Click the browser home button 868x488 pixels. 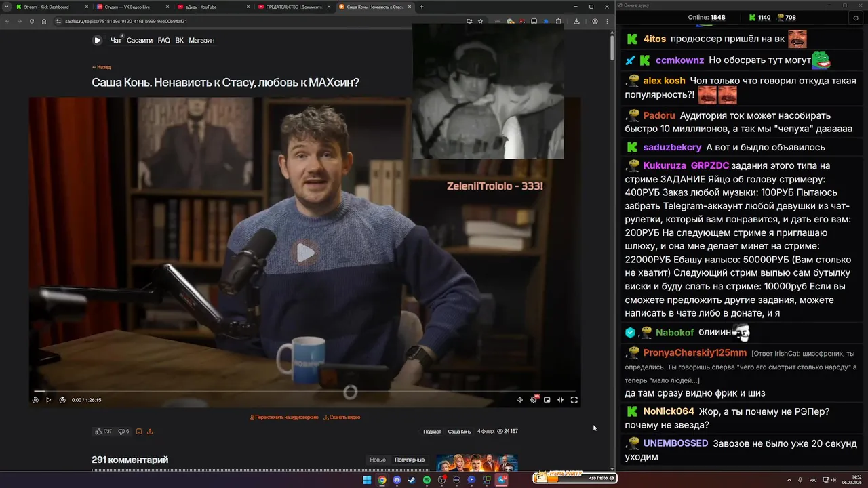click(x=44, y=21)
